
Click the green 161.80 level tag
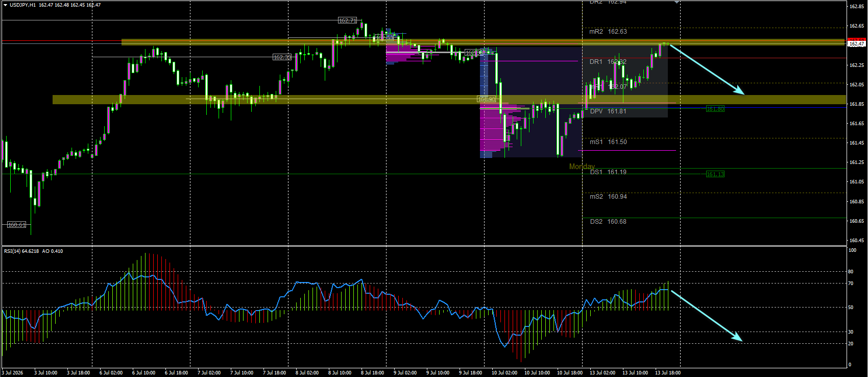[715, 109]
